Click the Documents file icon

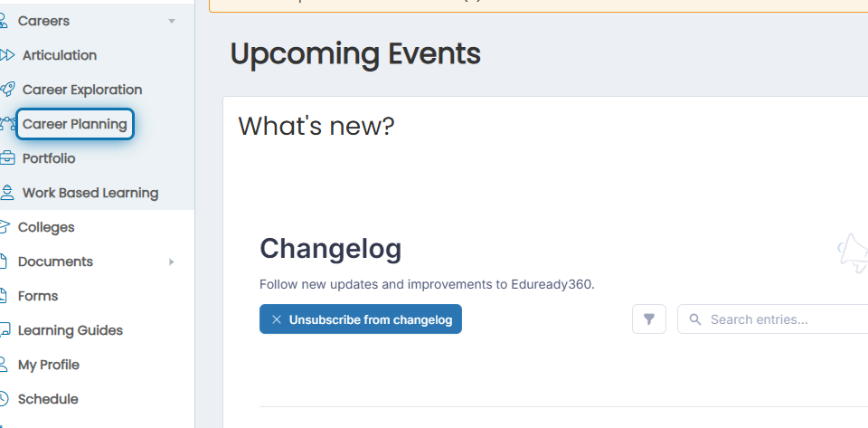point(4,262)
